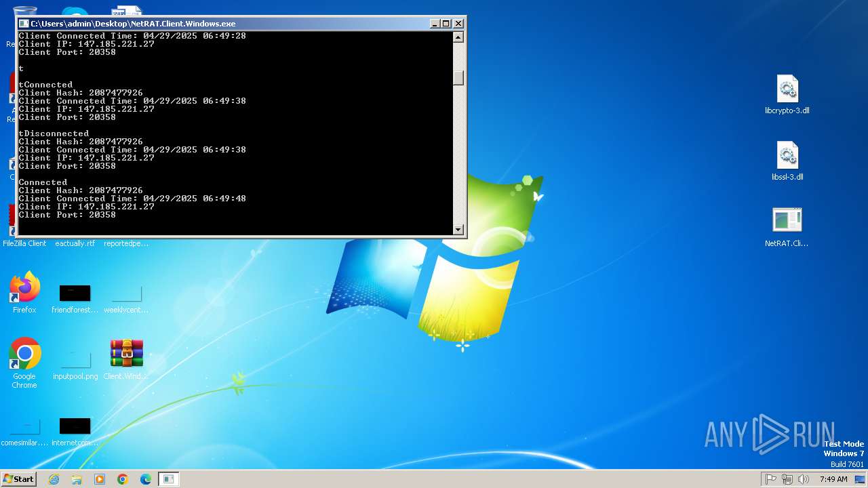Select the weeklycent desktop file
The image size is (868, 488).
126,299
